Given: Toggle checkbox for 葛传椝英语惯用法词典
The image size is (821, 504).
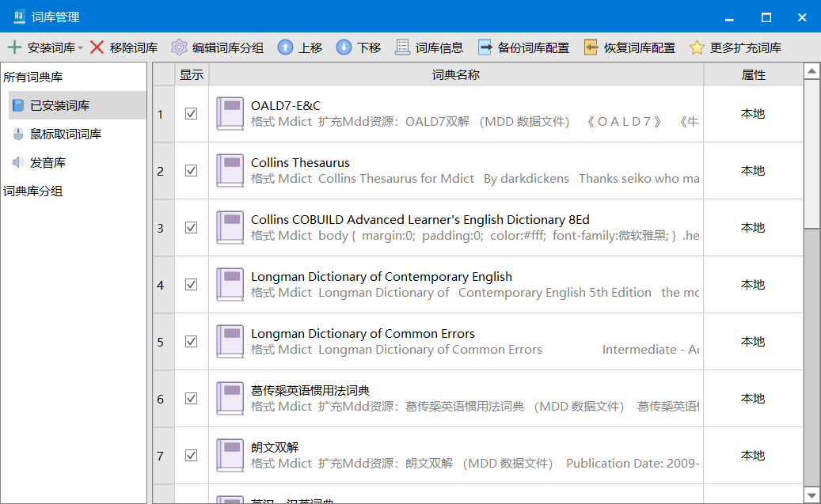Looking at the screenshot, I should tap(191, 399).
